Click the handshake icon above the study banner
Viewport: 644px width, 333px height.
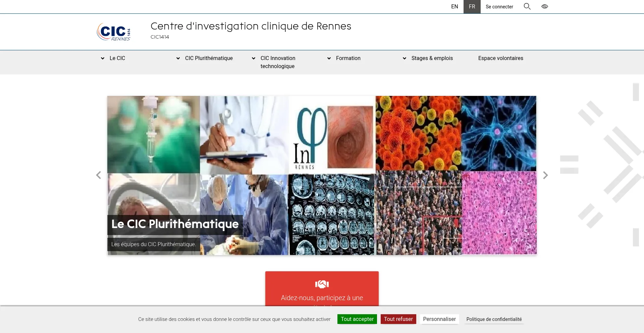(322, 283)
